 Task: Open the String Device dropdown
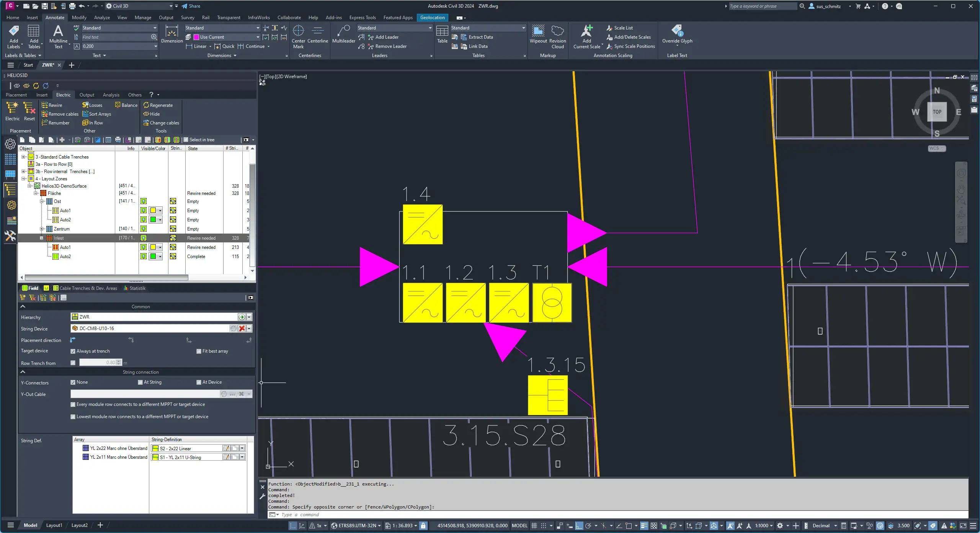pyautogui.click(x=249, y=329)
